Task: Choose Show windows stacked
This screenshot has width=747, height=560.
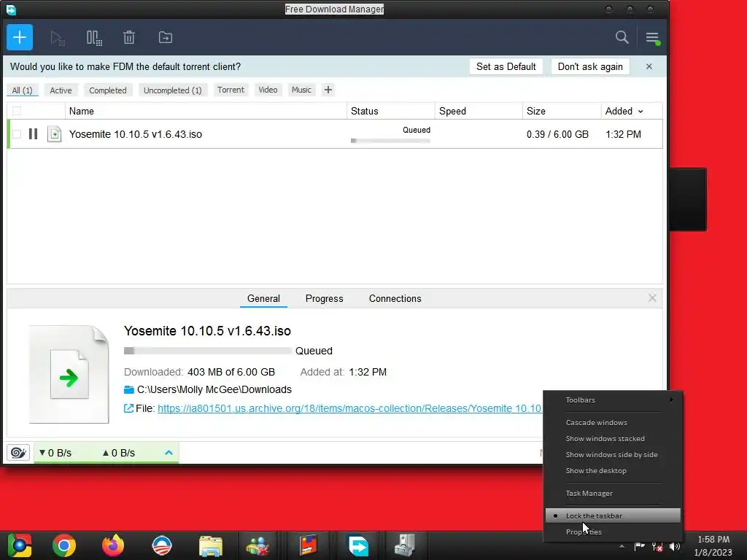Action: 613,438
